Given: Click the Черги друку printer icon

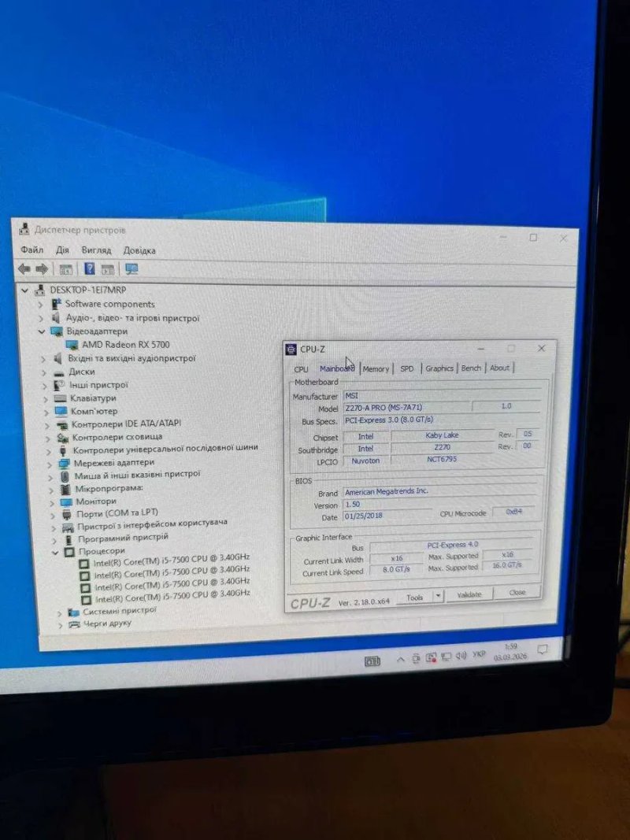Looking at the screenshot, I should pyautogui.click(x=75, y=624).
